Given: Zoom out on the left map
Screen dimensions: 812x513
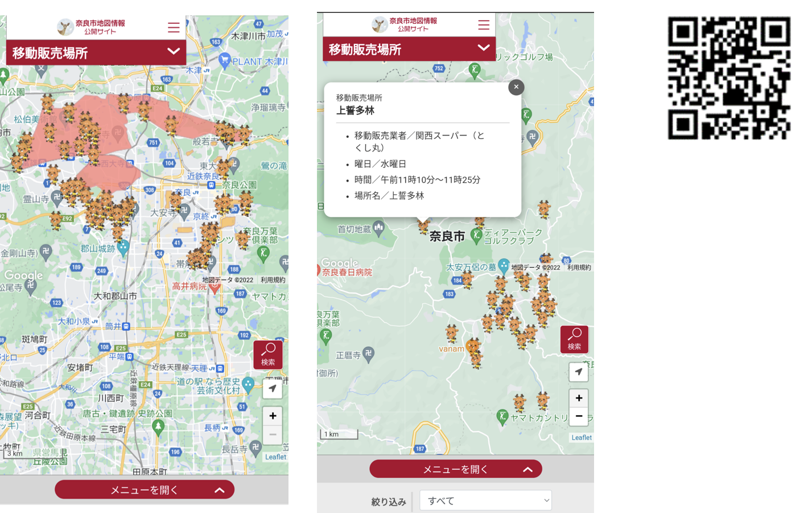Looking at the screenshot, I should [x=273, y=434].
